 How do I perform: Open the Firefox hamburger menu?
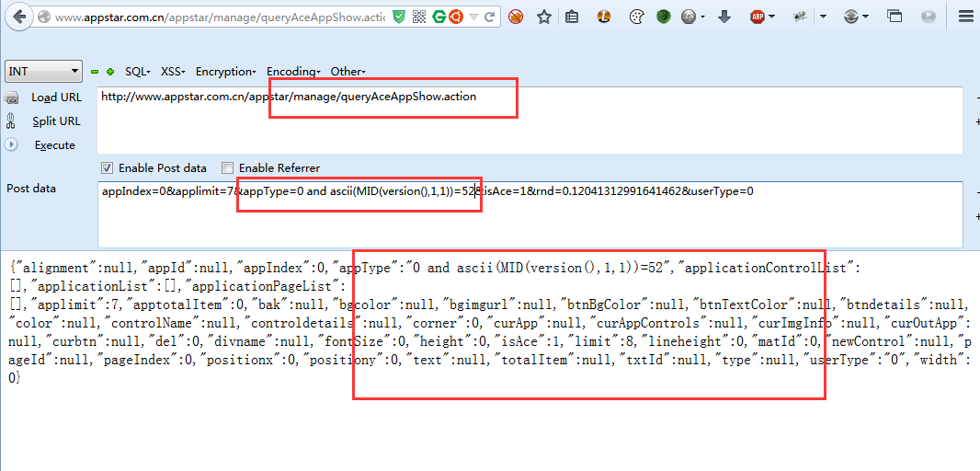pyautogui.click(x=966, y=17)
